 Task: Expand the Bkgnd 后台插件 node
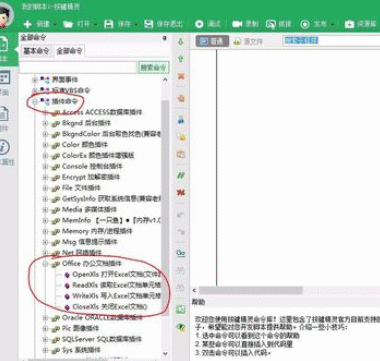point(45,123)
